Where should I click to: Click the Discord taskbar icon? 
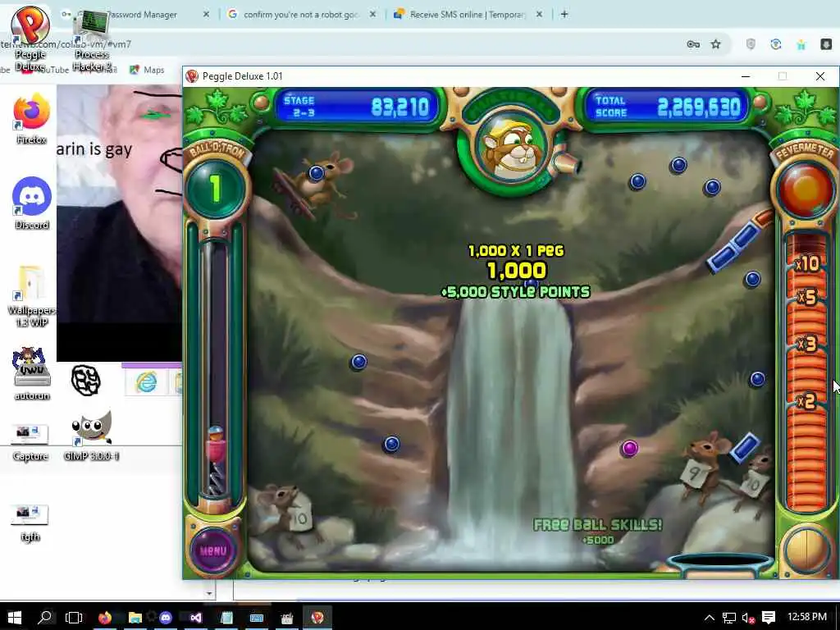coord(166,618)
